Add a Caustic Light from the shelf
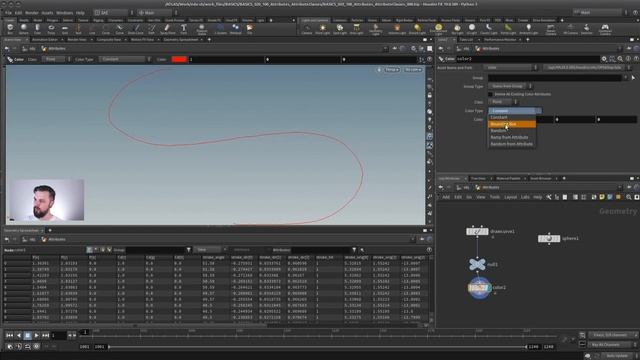The width and height of the screenshot is (640, 360). pos(489,29)
